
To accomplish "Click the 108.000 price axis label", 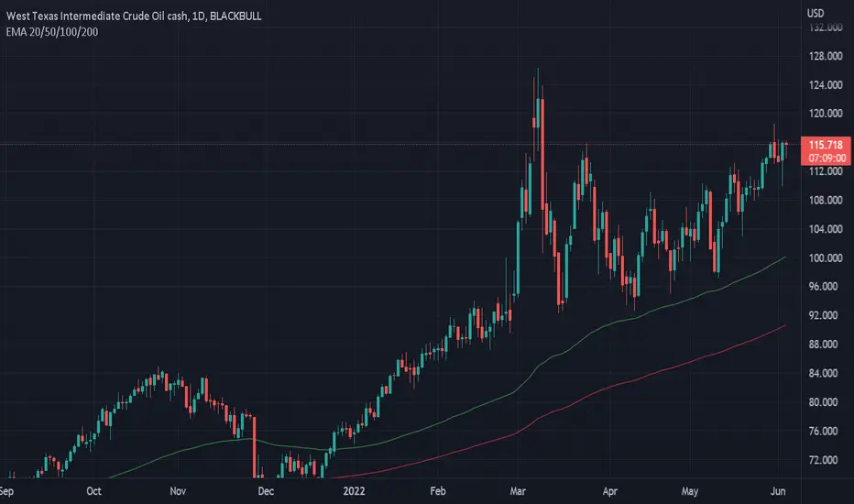I will click(x=826, y=200).
